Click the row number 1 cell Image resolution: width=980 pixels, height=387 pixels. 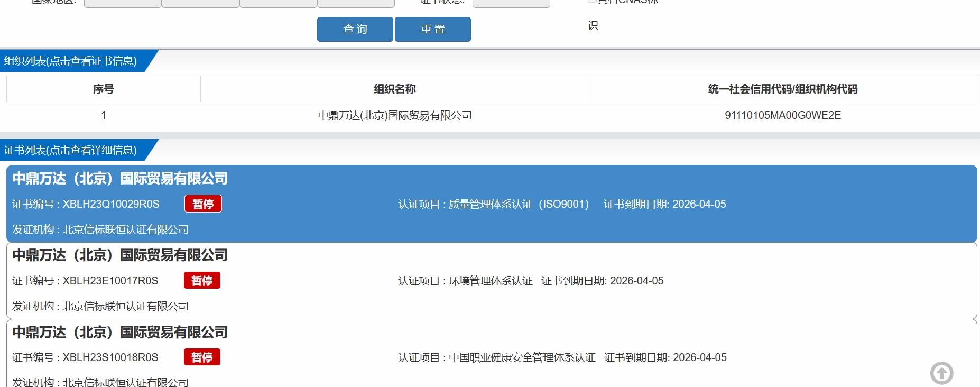(x=104, y=115)
